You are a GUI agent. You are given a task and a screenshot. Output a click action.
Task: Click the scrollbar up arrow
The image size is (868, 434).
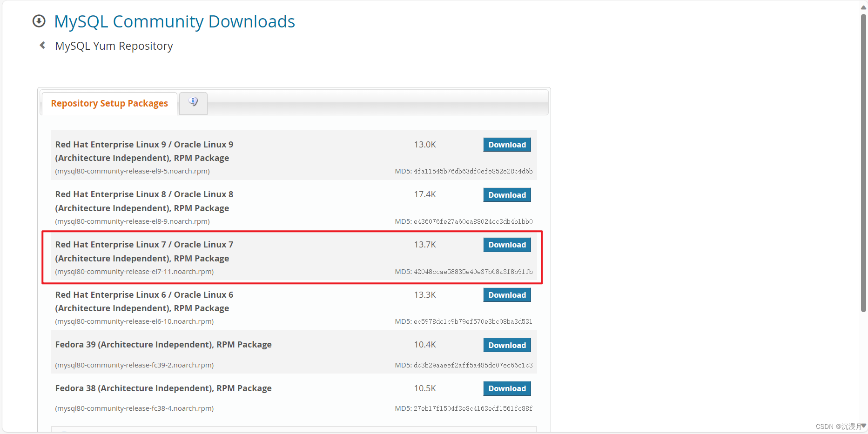pos(863,7)
